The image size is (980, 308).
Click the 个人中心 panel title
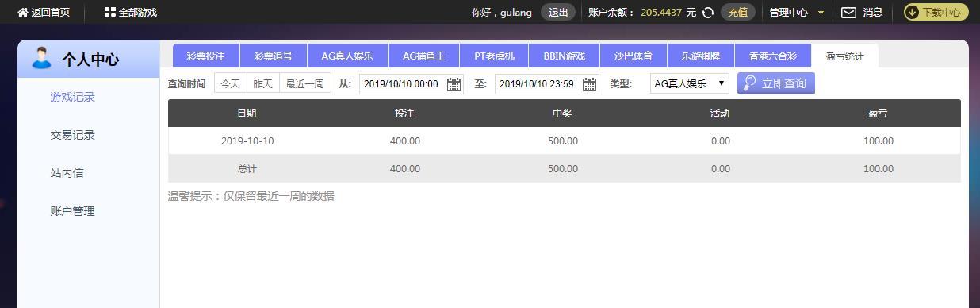point(91,60)
